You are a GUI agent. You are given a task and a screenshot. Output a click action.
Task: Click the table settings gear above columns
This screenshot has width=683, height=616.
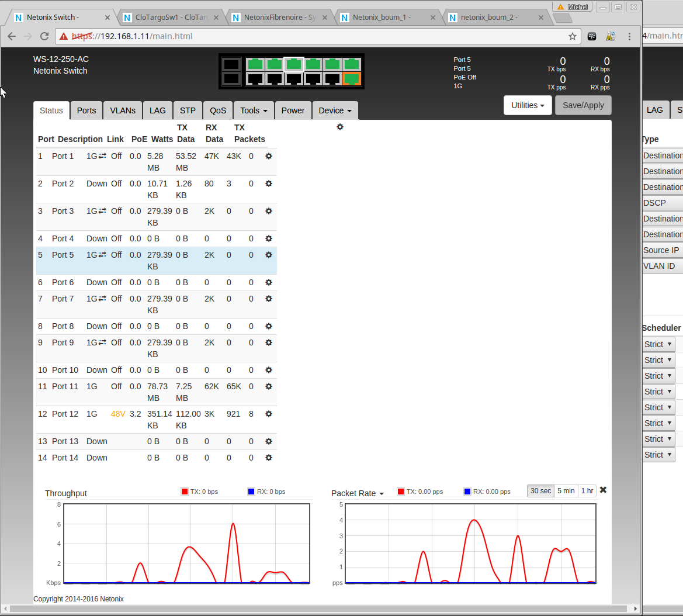[340, 127]
